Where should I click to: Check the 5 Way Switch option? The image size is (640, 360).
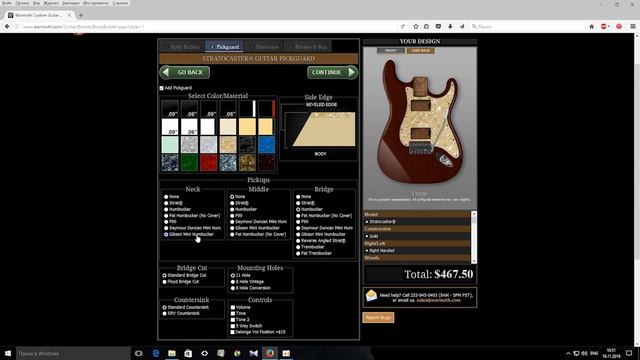pyautogui.click(x=233, y=326)
